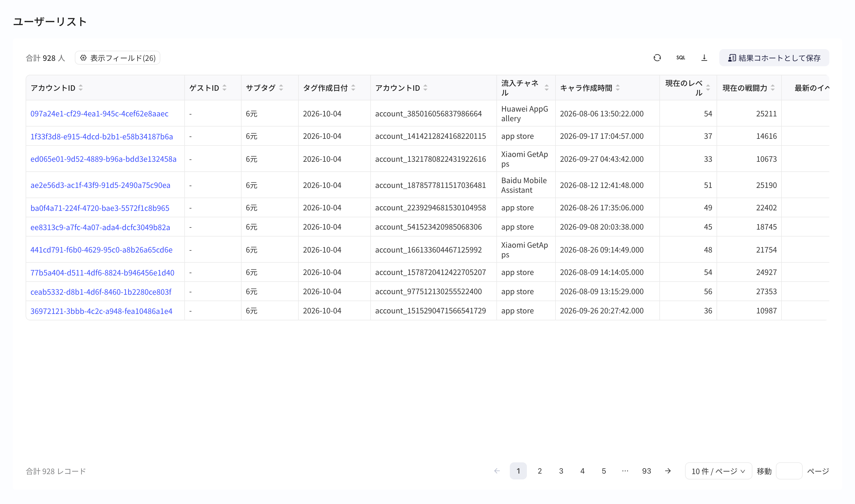Viewport: 855px width, 504px height.
Task: Focus the 移動 page number input
Action: tap(789, 471)
